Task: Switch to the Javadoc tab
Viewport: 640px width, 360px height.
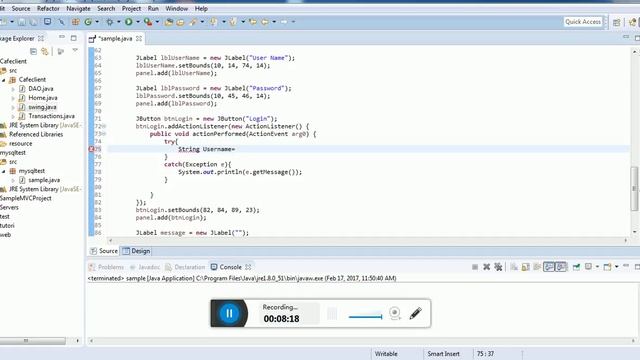Action: 144,267
